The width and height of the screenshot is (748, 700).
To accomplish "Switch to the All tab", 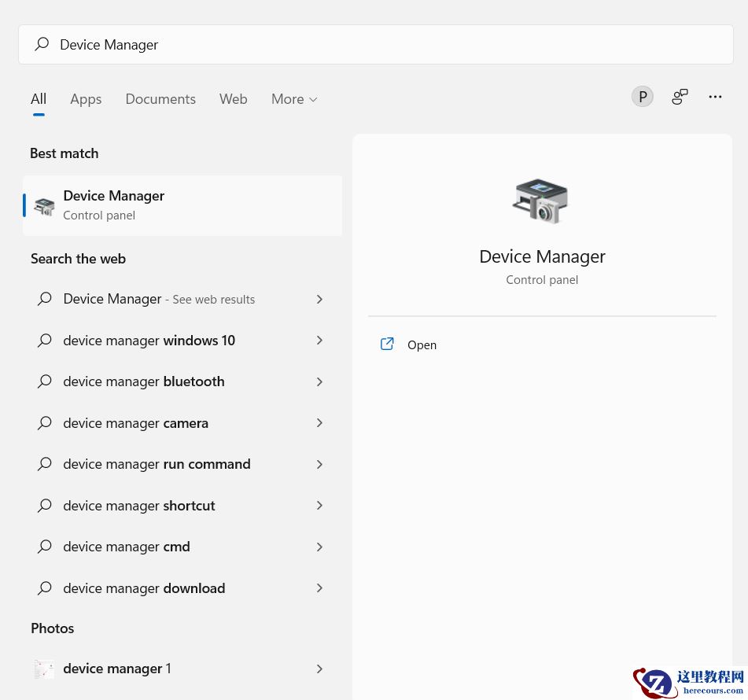I will [x=39, y=99].
